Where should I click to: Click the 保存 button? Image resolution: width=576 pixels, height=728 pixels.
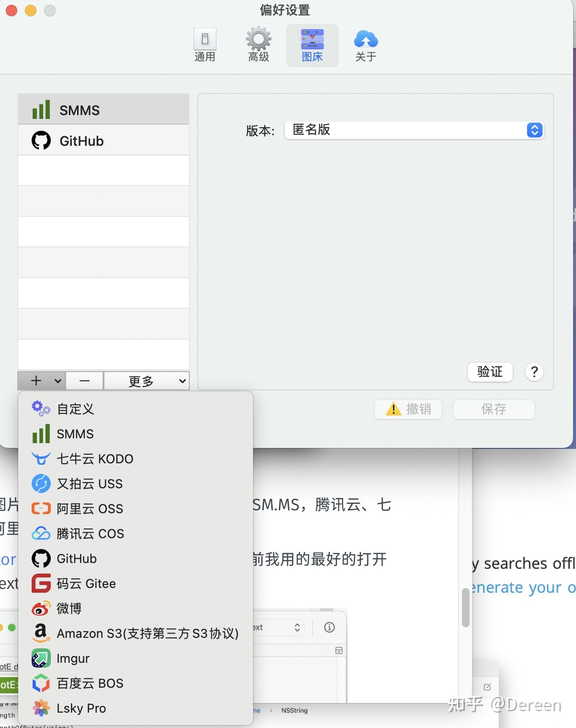[494, 409]
